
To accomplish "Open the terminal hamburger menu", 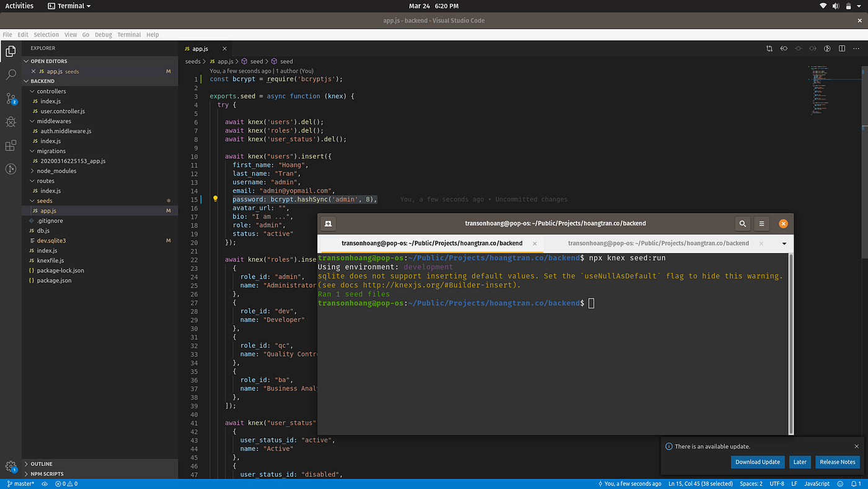I will click(761, 223).
